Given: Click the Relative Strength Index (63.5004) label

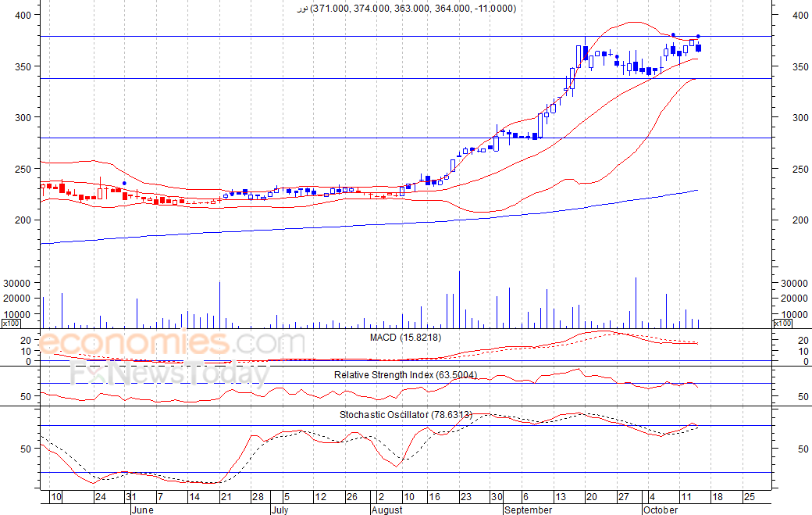Looking at the screenshot, I should [x=405, y=374].
